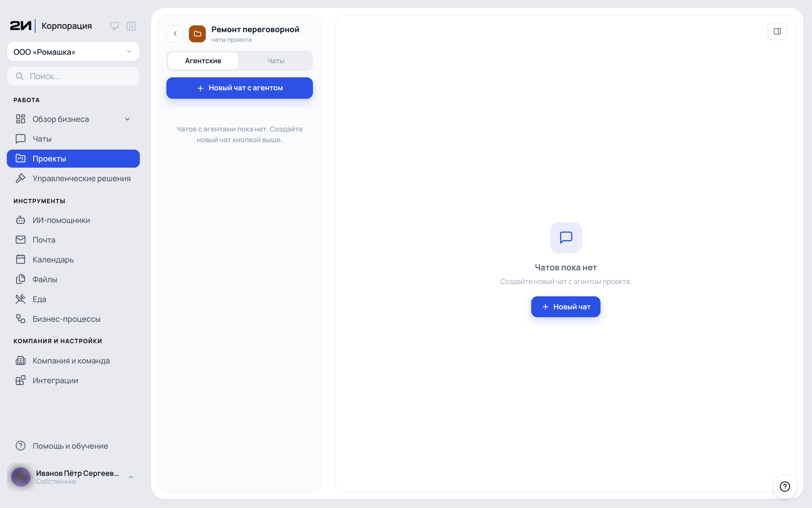The image size is (812, 508).
Task: Click the magnifier search icon
Action: pyautogui.click(x=20, y=76)
